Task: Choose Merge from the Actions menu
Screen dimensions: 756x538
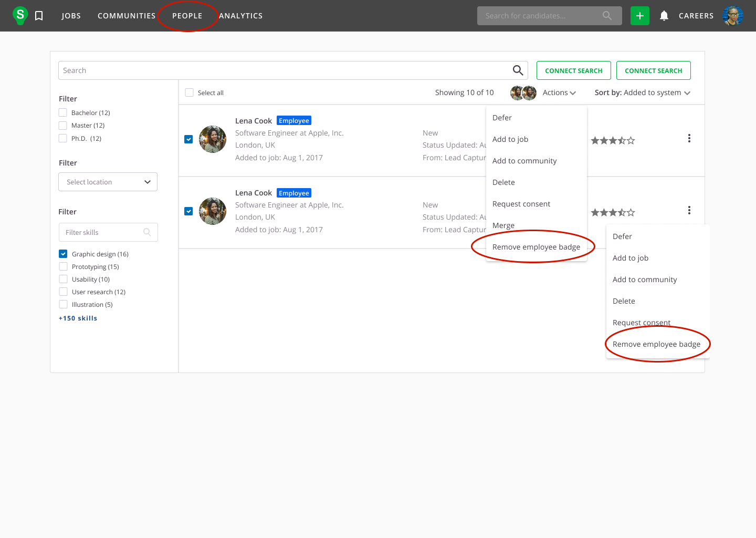Action: click(503, 225)
